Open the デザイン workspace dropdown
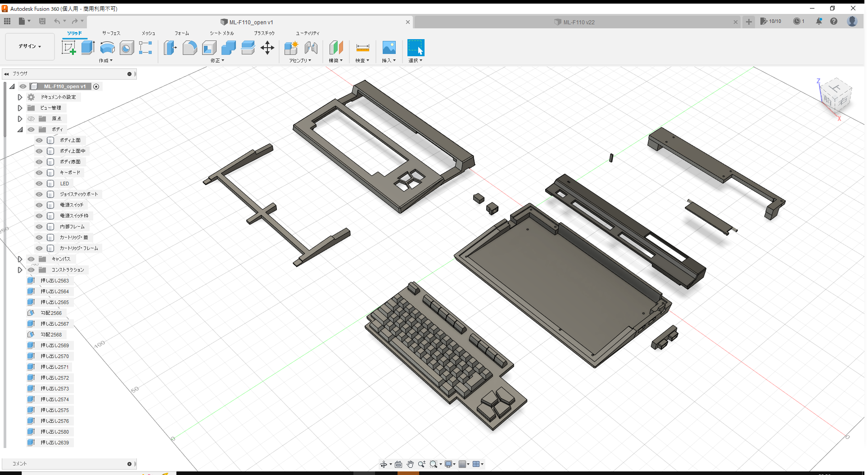868x475 pixels. 29,46
